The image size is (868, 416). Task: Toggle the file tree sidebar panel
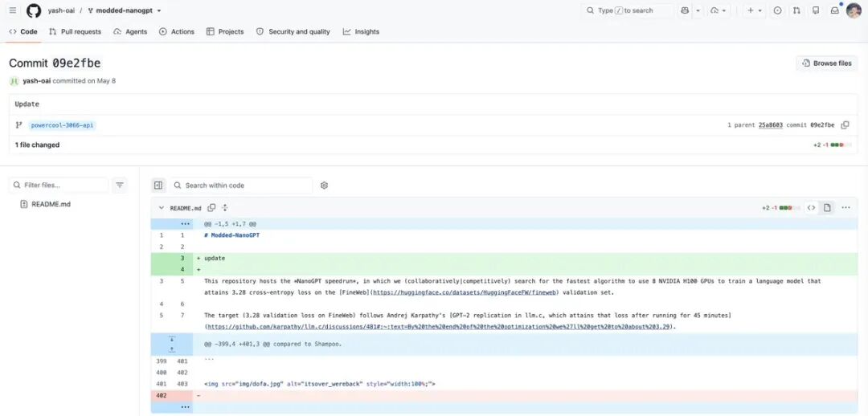(x=158, y=186)
